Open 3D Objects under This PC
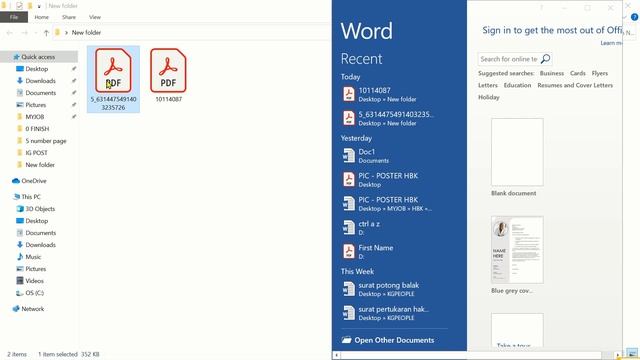The height and width of the screenshot is (360, 640). point(40,209)
